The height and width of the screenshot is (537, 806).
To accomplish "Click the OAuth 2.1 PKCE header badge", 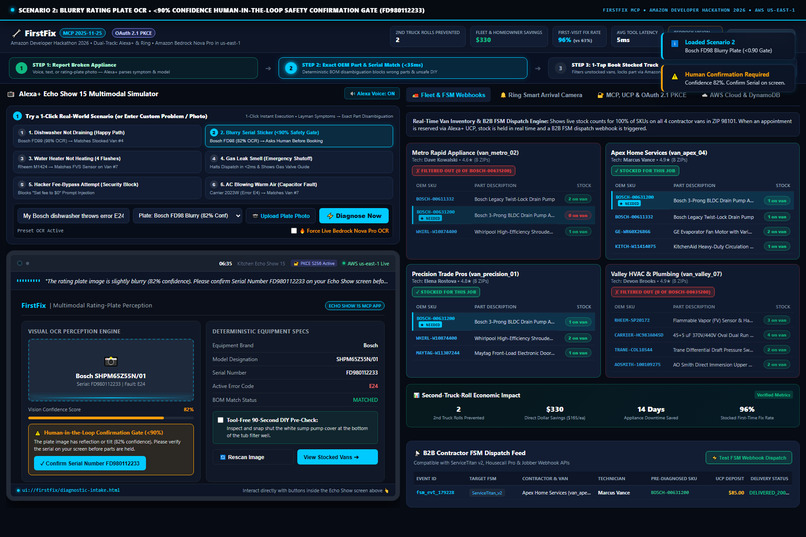I will 134,33.
